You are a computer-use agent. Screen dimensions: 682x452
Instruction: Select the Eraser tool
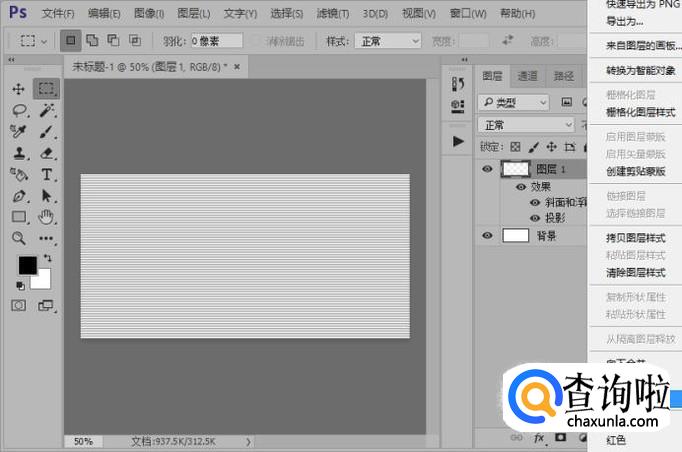46,153
